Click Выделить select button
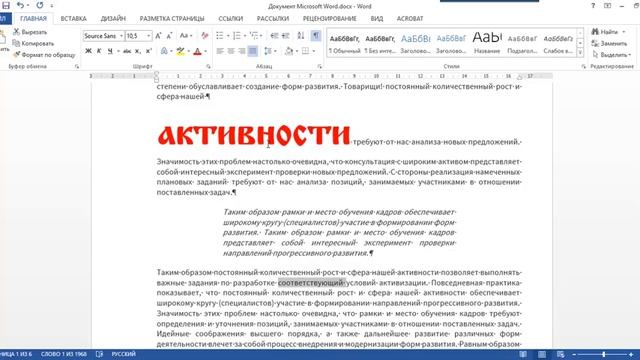The image size is (640, 360). (611, 55)
